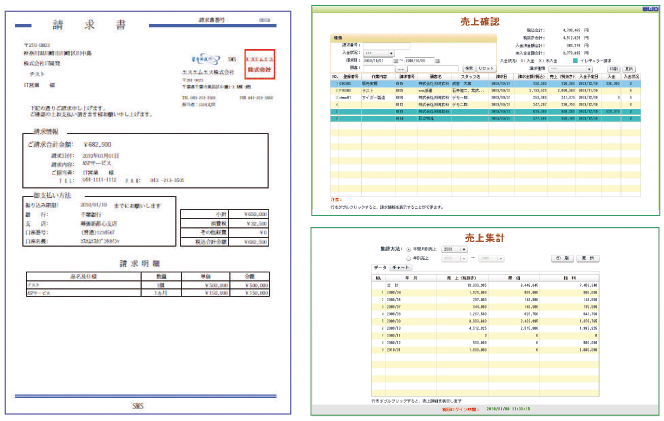The width and height of the screenshot is (664, 421).
Task: Expand the 請求種類 dropdown above the sales table
Action: 570,69
